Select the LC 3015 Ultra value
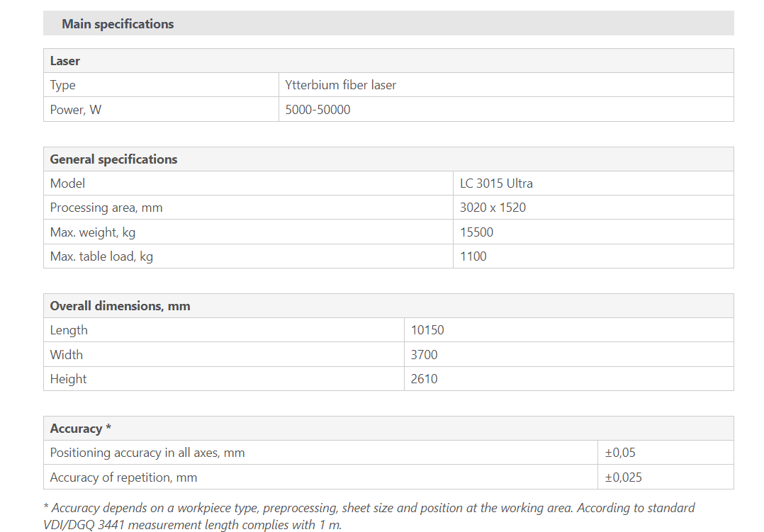 click(496, 183)
